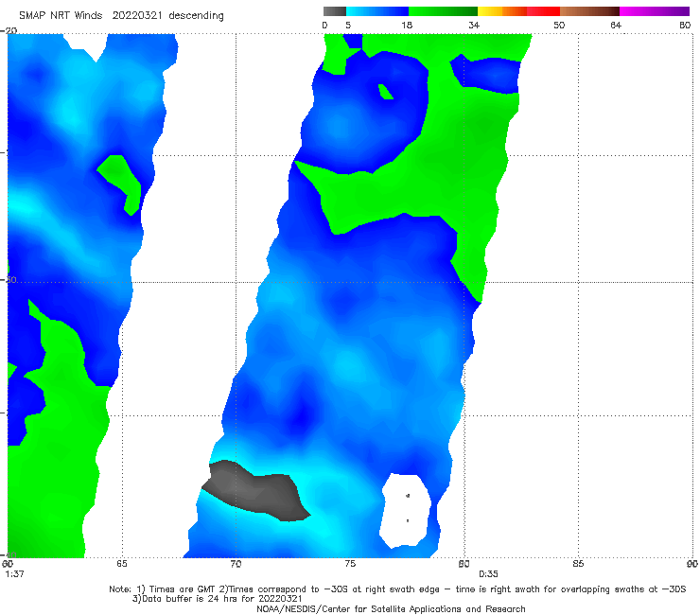
Task: Pick the cyan-to-blue segment of the color bar
Action: (x=377, y=11)
